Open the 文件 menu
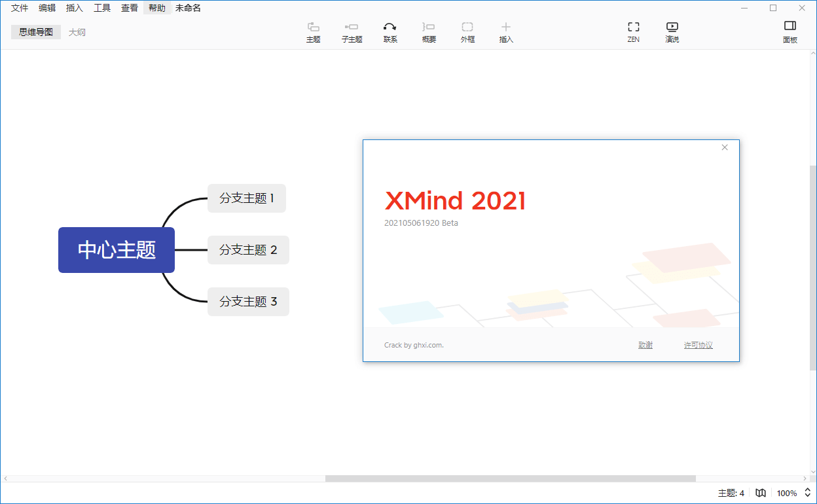Screen dimensions: 817x504 coord(20,8)
